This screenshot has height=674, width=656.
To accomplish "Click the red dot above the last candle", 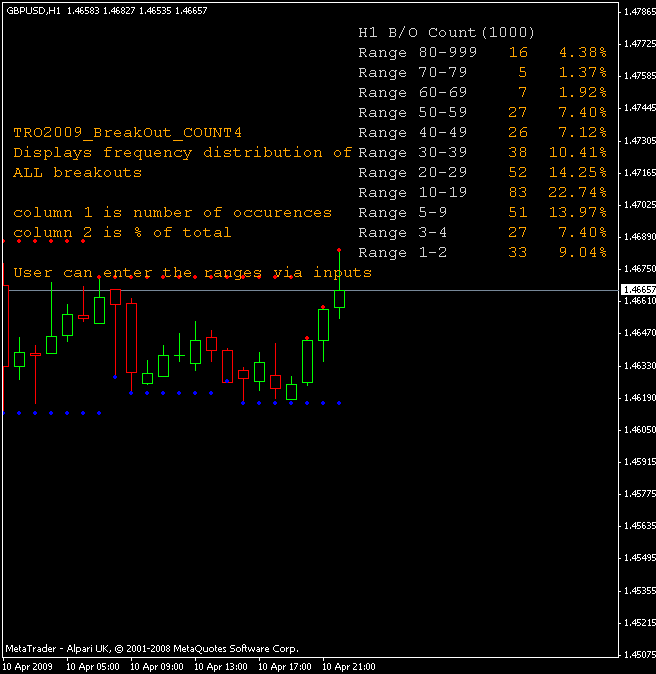I will pyautogui.click(x=340, y=249).
